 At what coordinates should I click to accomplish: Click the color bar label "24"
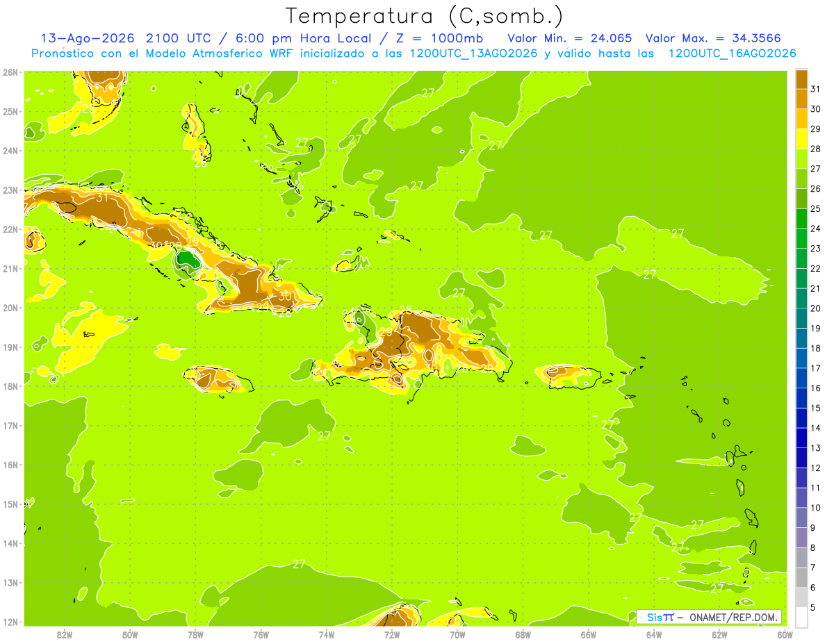click(815, 229)
